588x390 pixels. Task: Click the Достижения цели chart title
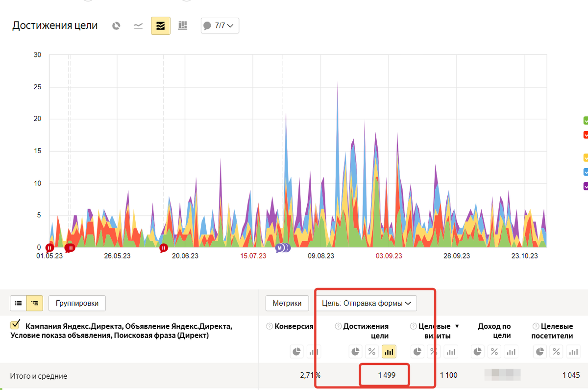pos(55,26)
